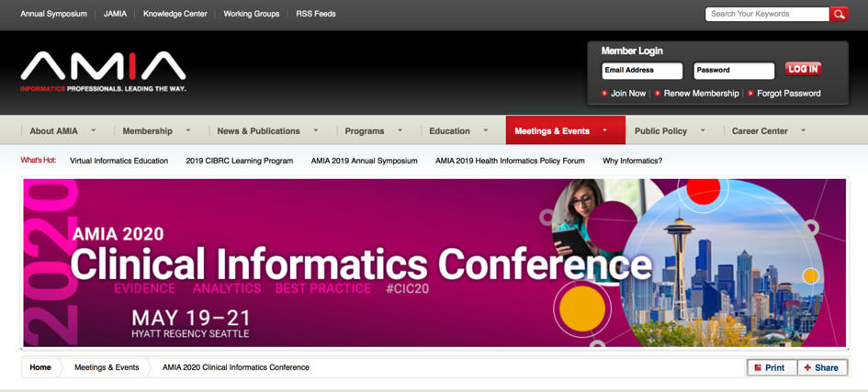Open the Meetings & Events menu
Image resolution: width=868 pixels, height=392 pixels.
pos(552,131)
